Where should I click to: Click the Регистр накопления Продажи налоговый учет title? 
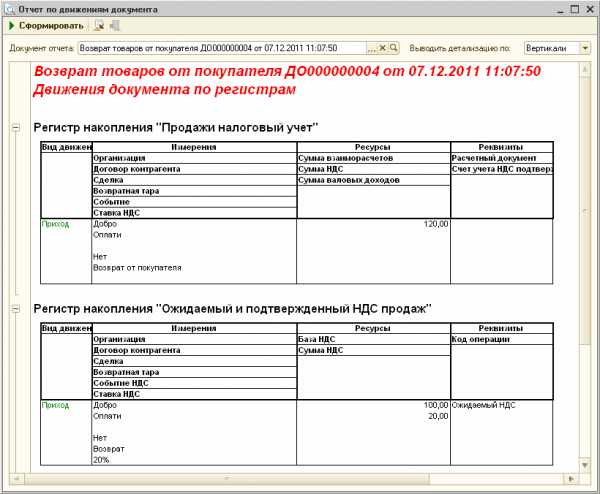coord(176,127)
